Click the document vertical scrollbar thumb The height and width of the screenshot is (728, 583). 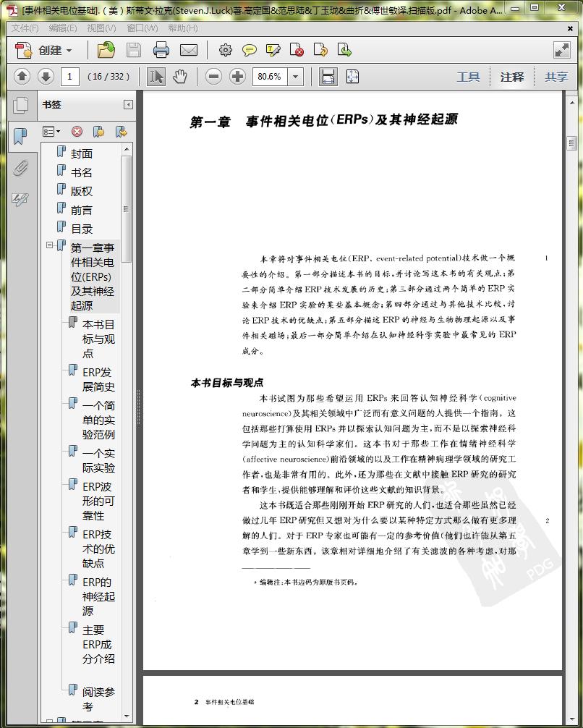tap(571, 143)
